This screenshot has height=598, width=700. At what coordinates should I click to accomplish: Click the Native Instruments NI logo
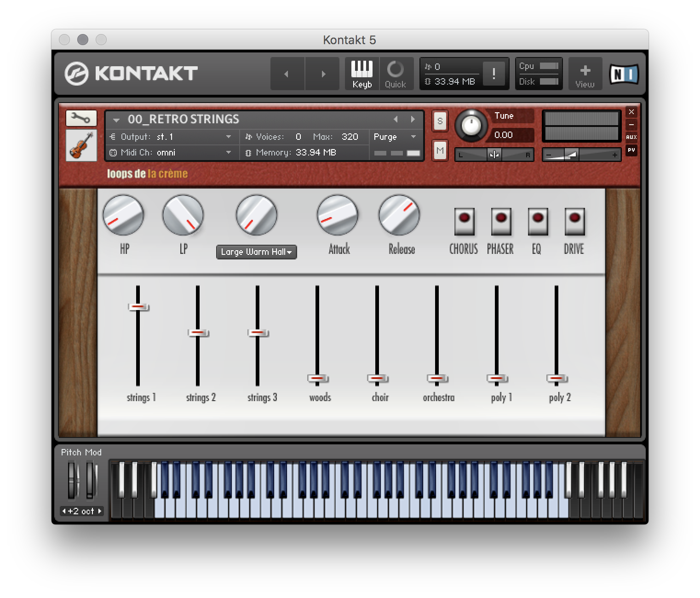point(624,74)
